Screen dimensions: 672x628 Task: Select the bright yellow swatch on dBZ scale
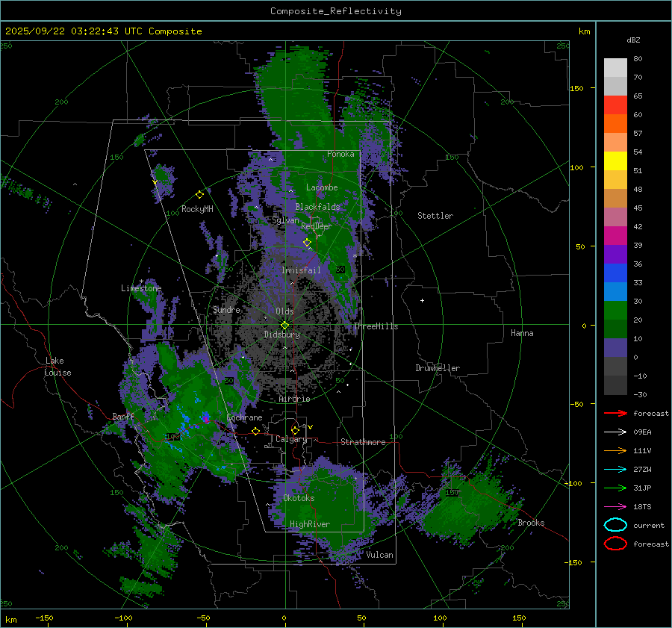click(615, 161)
